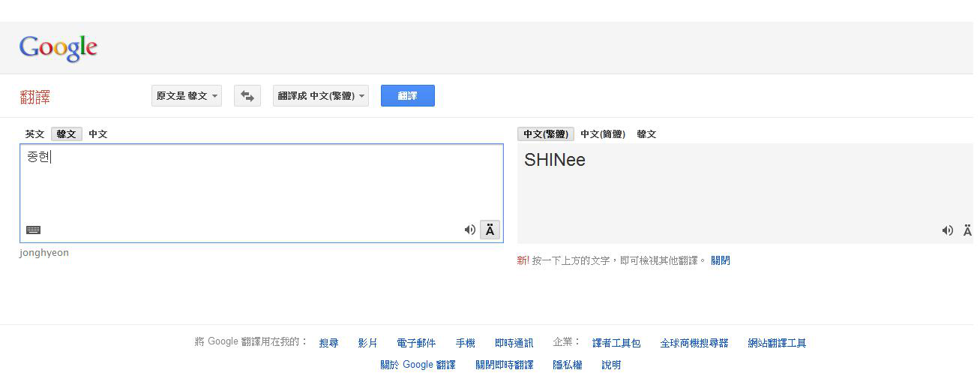980x379 pixels.
Task: Select 韓文 source language tab
Action: pos(67,134)
